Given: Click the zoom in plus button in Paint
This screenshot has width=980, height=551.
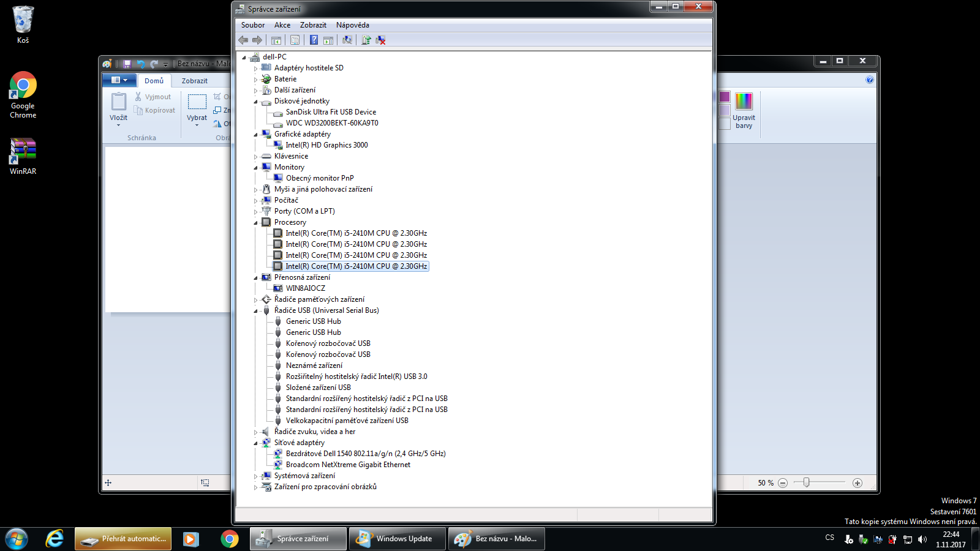Looking at the screenshot, I should coord(858,483).
